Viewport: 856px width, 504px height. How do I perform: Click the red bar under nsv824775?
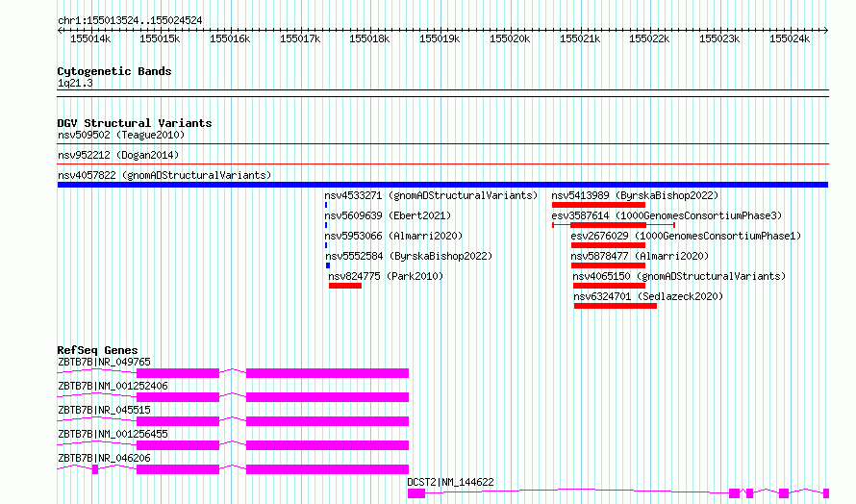pos(345,286)
